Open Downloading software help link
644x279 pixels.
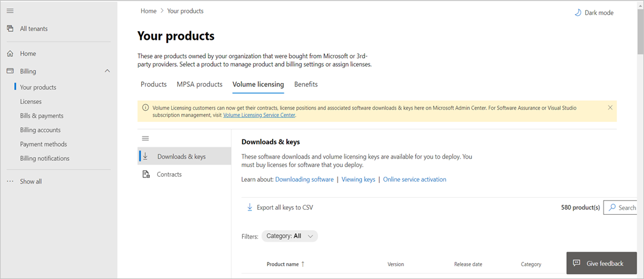305,179
